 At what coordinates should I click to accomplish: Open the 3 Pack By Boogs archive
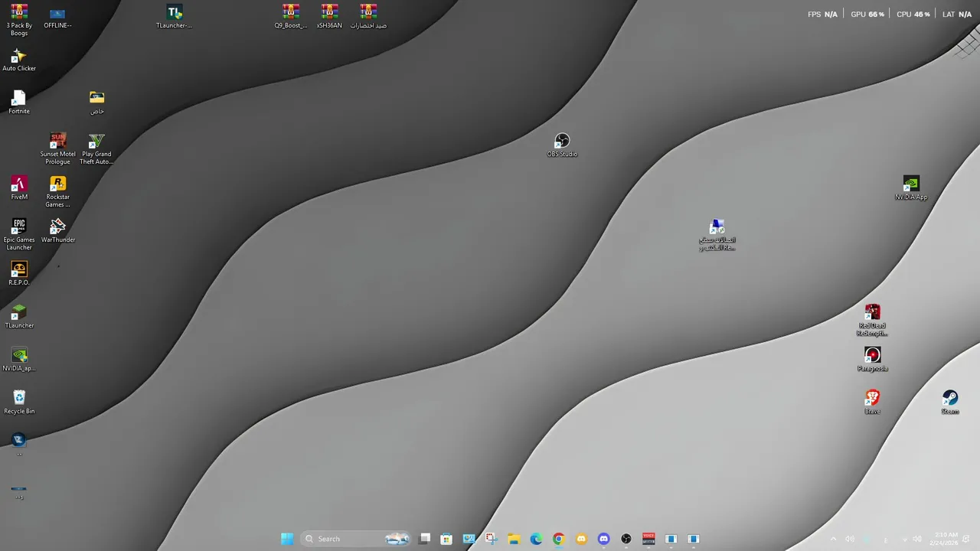click(x=19, y=20)
